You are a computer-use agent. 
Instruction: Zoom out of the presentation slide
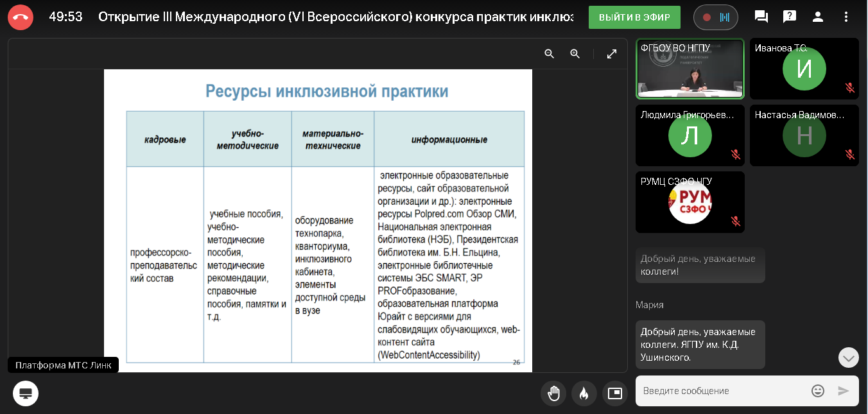(550, 54)
